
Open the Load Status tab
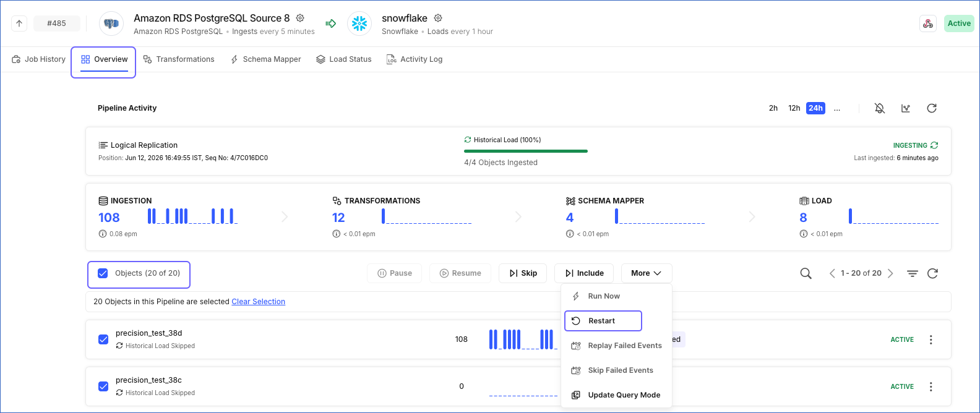343,59
